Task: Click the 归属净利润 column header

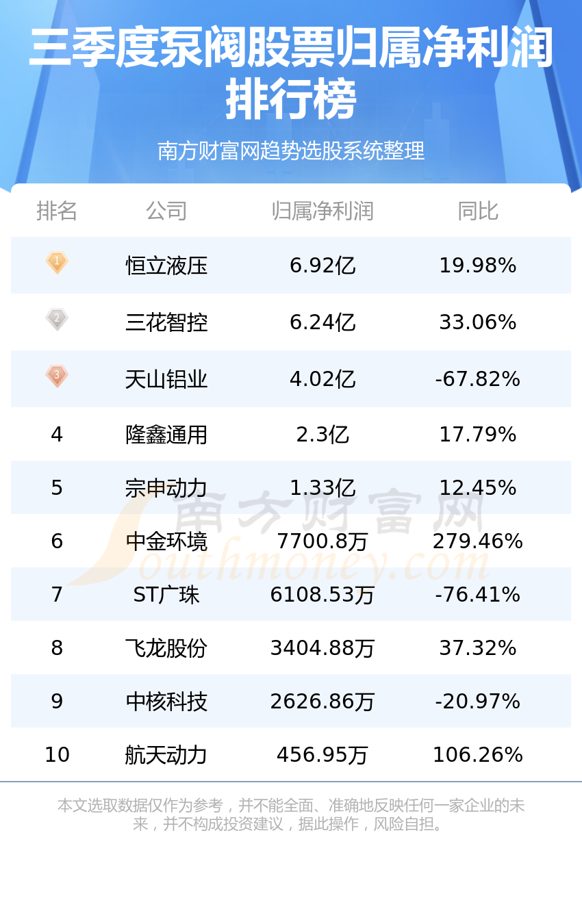Action: pyautogui.click(x=322, y=211)
